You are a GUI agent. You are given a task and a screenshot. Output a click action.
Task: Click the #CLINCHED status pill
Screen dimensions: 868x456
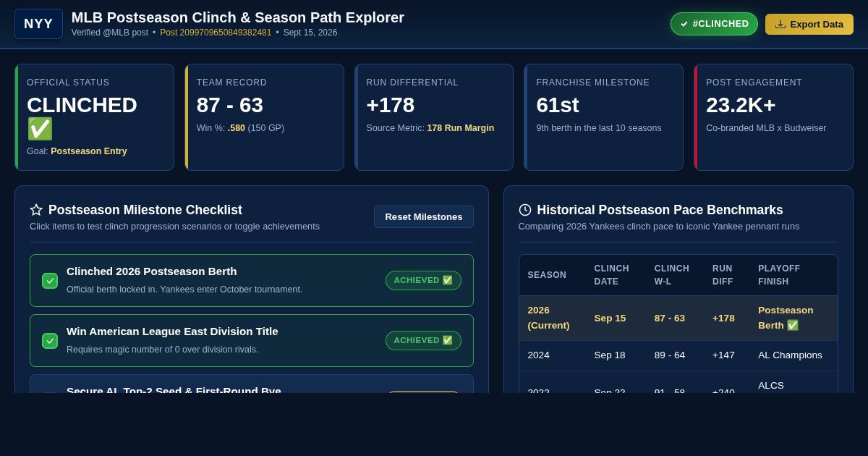[714, 24]
